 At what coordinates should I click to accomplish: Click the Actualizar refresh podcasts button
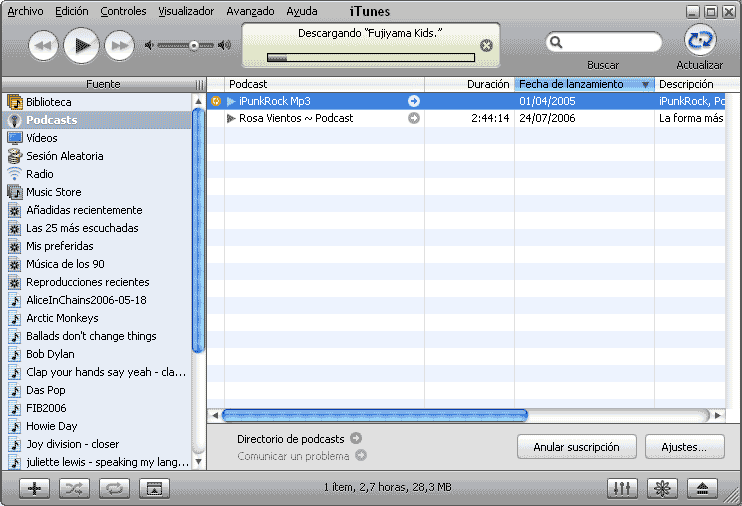(x=700, y=40)
